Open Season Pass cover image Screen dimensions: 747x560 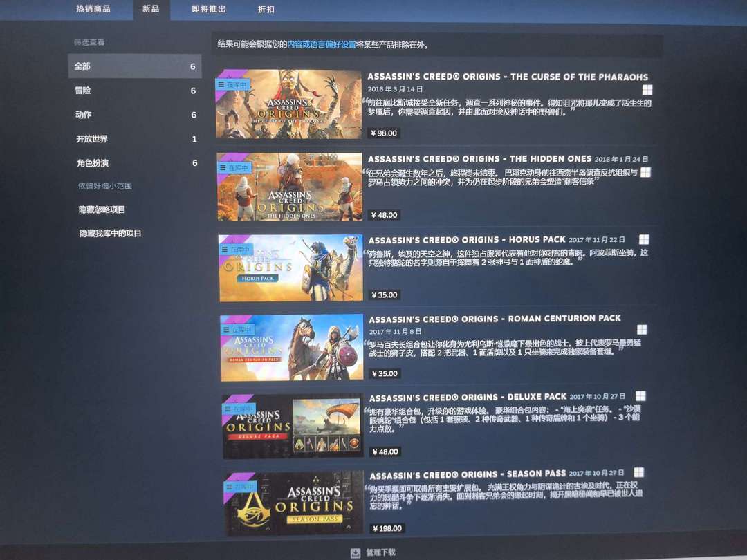point(293,504)
